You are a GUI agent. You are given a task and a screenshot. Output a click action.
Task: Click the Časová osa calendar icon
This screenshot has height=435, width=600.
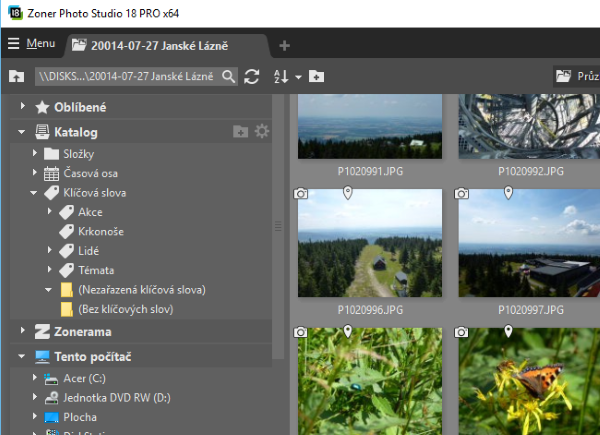51,173
